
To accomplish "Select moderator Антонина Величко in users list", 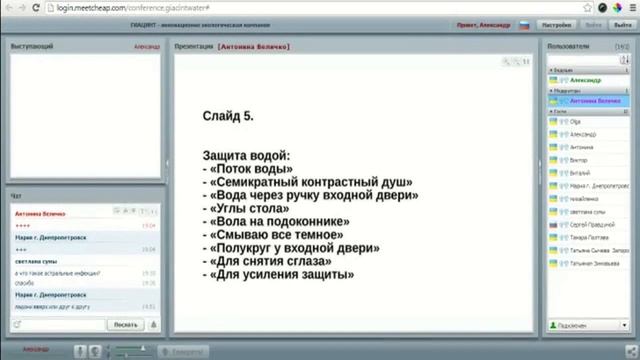I will point(588,101).
